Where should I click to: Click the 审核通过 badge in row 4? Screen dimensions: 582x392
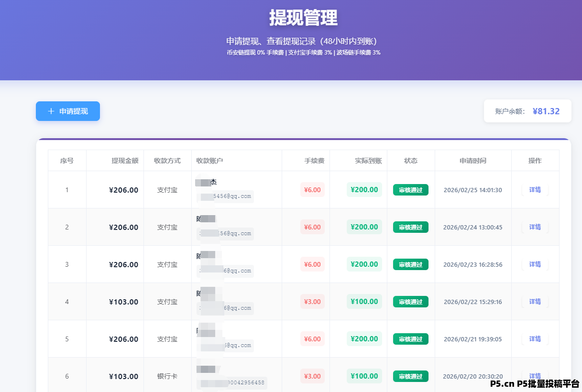point(410,302)
